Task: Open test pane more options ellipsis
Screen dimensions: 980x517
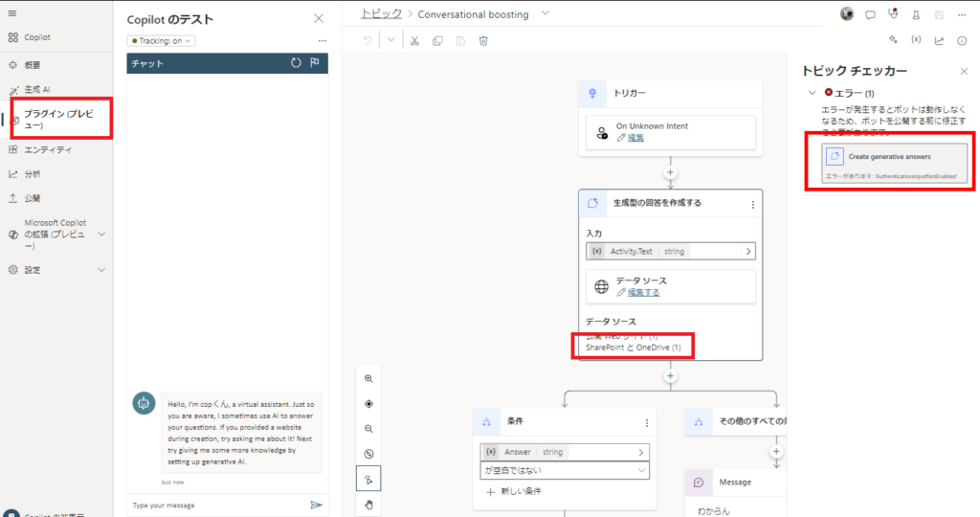Action: pyautogui.click(x=322, y=40)
